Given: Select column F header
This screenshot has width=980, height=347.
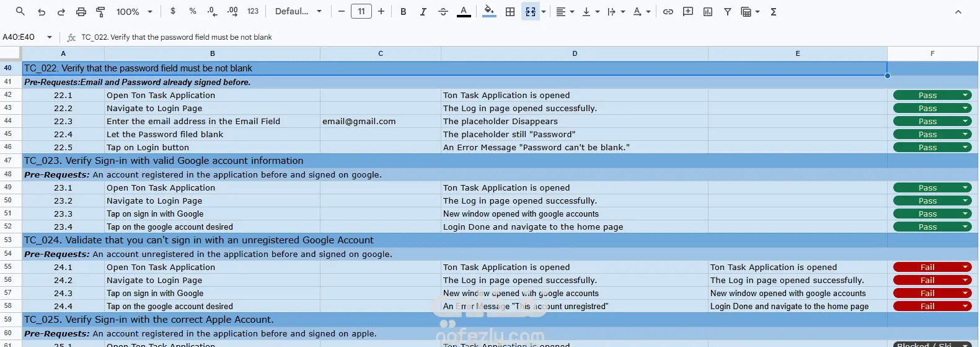Looking at the screenshot, I should click(x=932, y=53).
